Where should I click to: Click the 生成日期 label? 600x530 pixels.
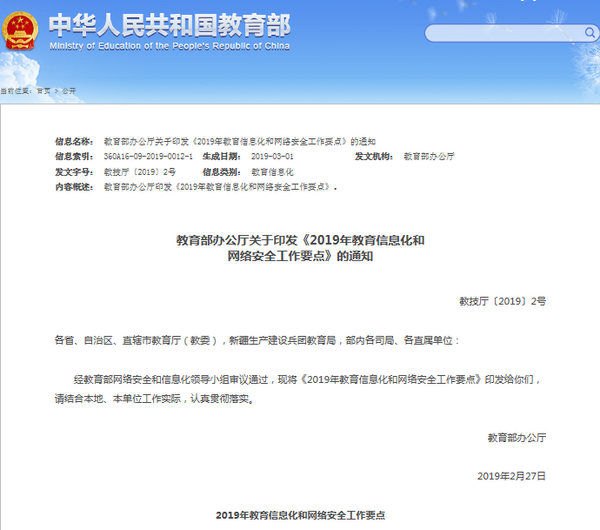click(222, 157)
